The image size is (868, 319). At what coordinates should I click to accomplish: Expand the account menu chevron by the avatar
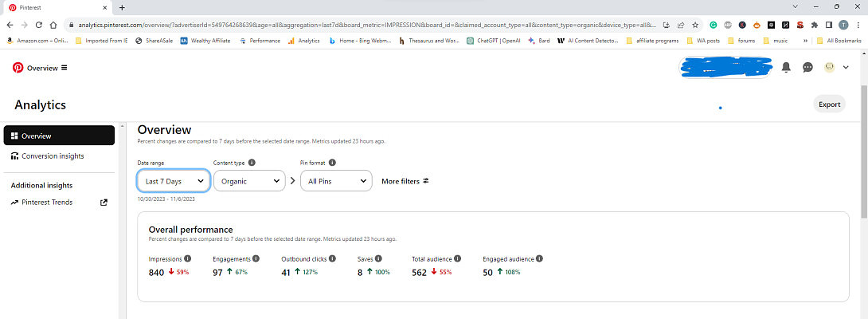coord(846,68)
